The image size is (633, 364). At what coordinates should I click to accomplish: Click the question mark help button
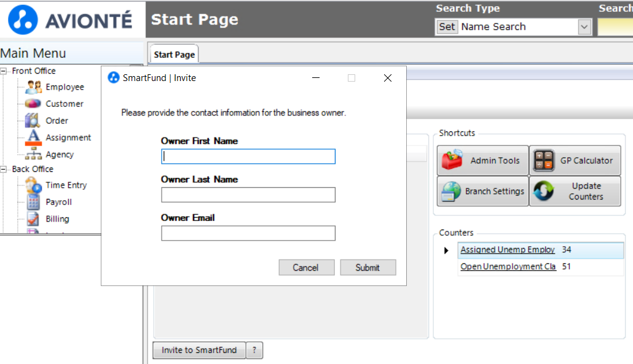[x=254, y=350]
